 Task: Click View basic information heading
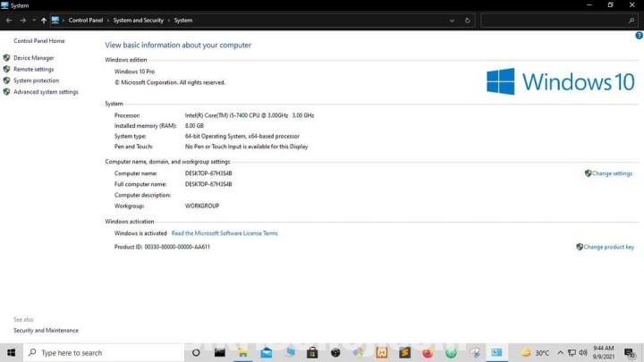tap(178, 46)
